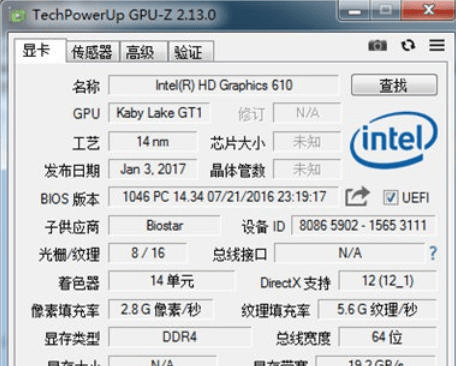Click the device ID field 8086 5902
Image resolution: width=456 pixels, height=366 pixels.
[363, 226]
